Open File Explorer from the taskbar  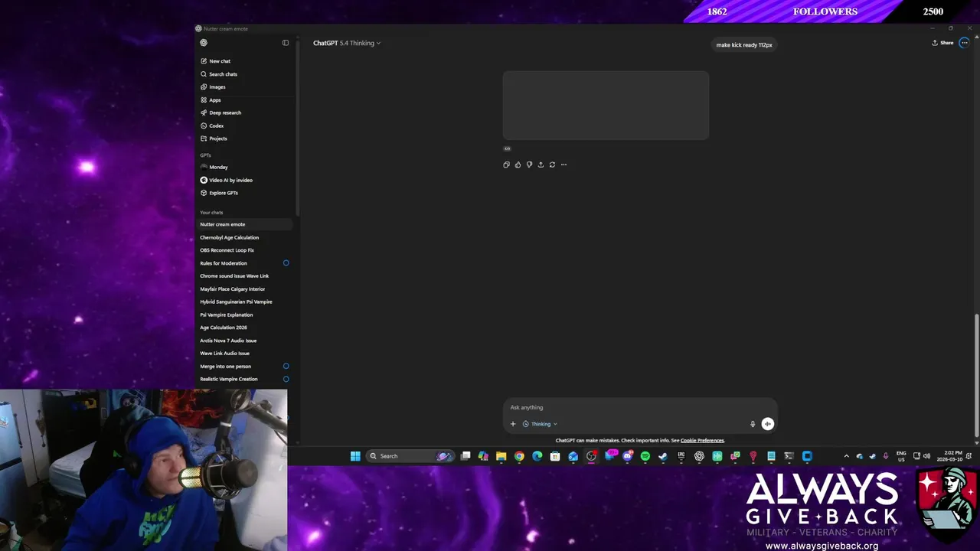coord(501,456)
